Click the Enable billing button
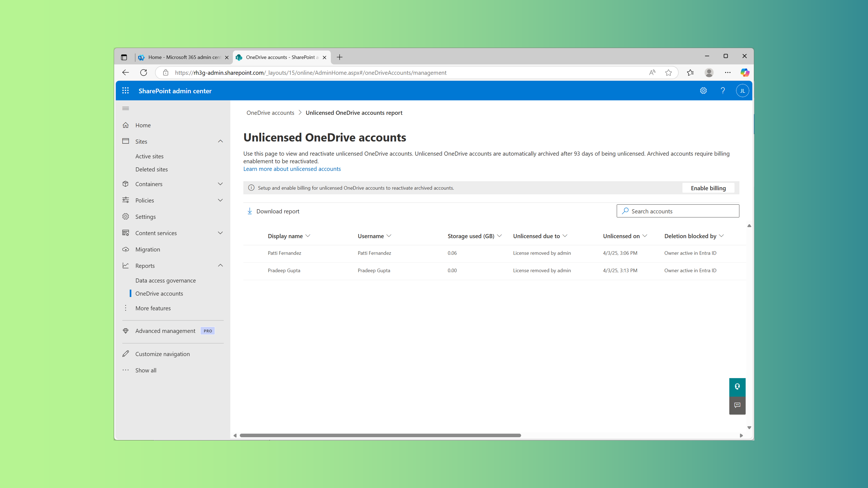The height and width of the screenshot is (488, 868). point(708,188)
